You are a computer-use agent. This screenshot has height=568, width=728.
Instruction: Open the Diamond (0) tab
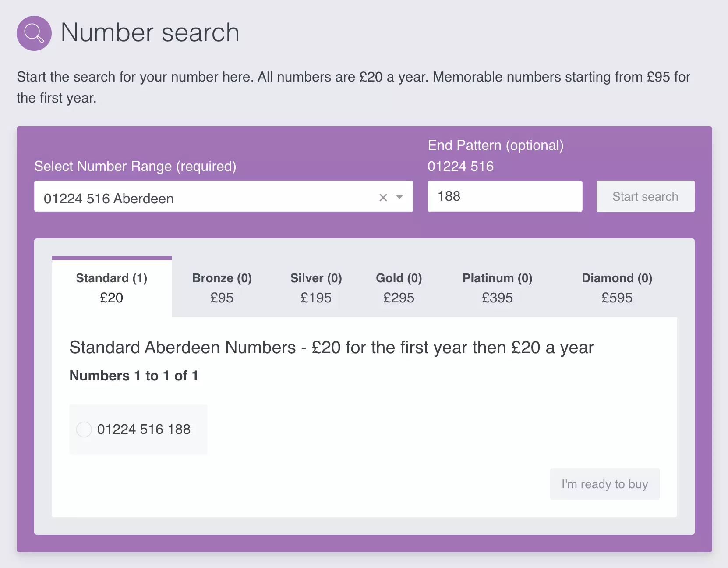(617, 287)
